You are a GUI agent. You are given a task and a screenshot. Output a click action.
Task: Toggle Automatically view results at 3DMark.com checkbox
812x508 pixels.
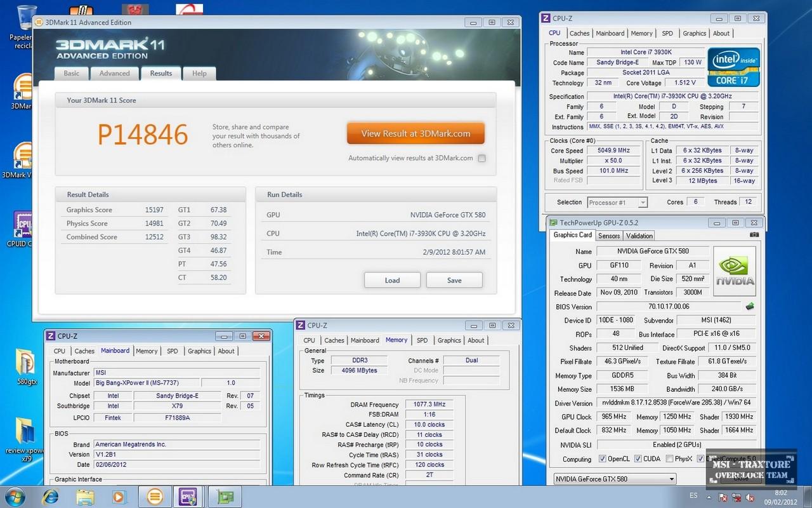click(481, 158)
